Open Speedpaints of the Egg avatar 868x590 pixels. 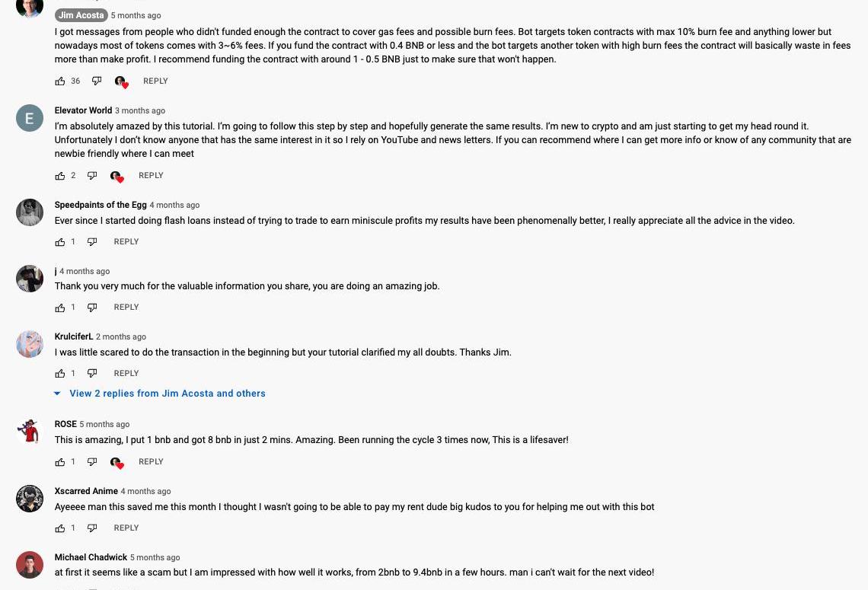[30, 212]
